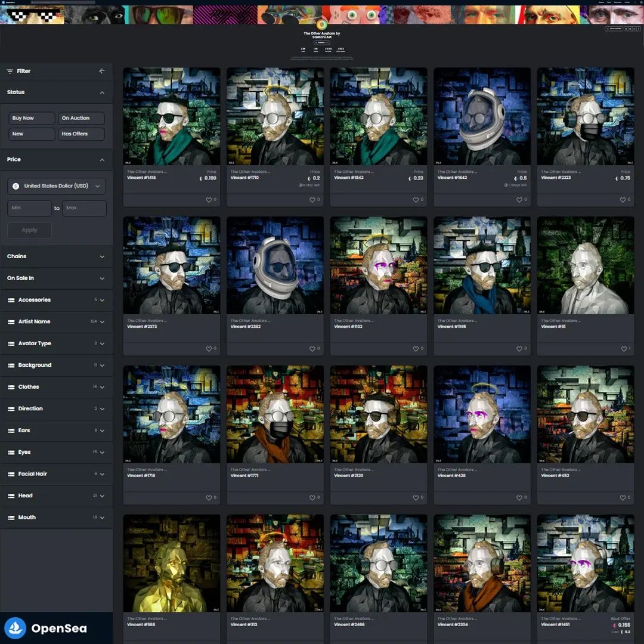Favorite Vincent #1771 with its heart icon
The width and height of the screenshot is (644, 644).
[312, 498]
